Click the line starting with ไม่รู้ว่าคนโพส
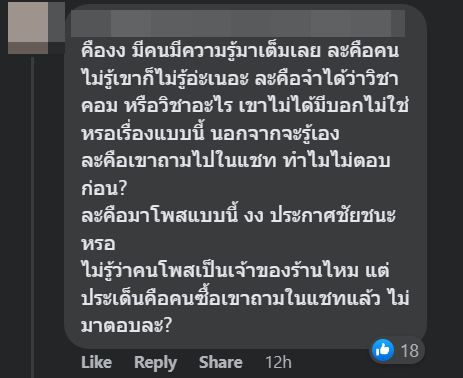The height and width of the screenshot is (378, 463). [x=235, y=270]
